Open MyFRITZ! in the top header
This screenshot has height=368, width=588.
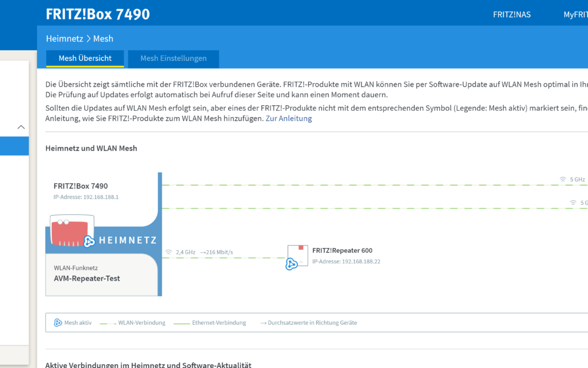575,15
